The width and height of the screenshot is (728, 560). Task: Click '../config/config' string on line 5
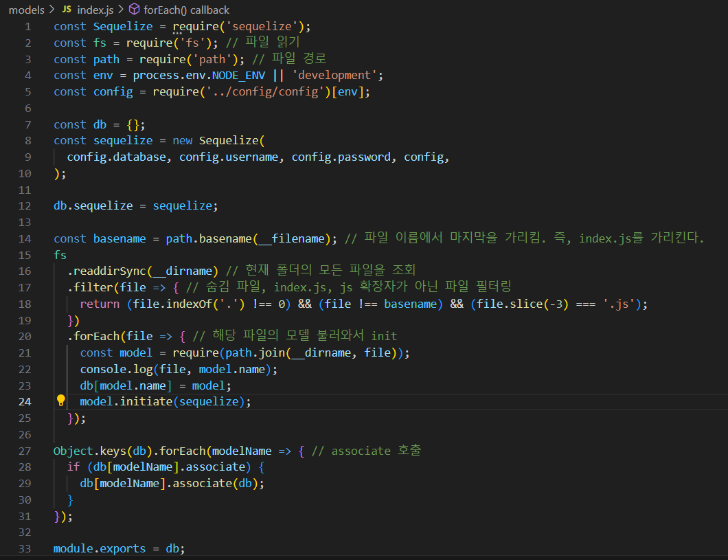pos(265,91)
